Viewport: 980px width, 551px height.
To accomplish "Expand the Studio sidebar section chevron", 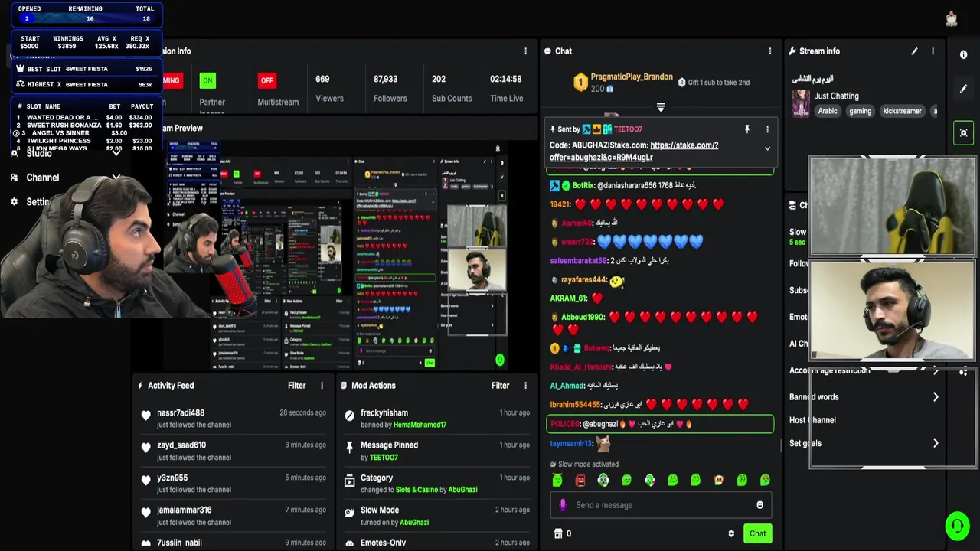I will click(x=116, y=153).
